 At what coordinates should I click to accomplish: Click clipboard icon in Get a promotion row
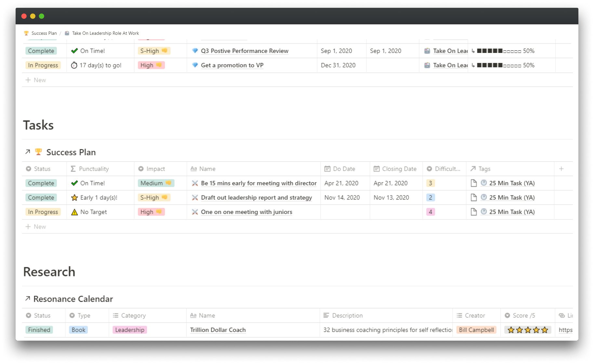tap(427, 65)
